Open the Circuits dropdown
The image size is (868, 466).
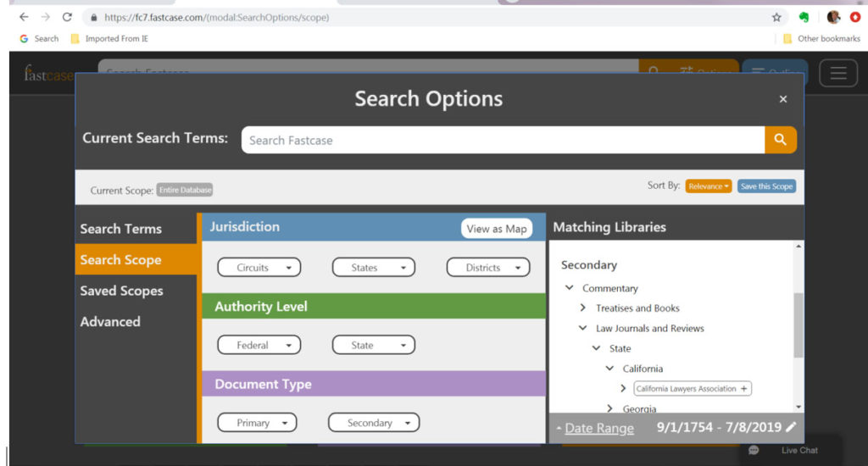coord(259,267)
